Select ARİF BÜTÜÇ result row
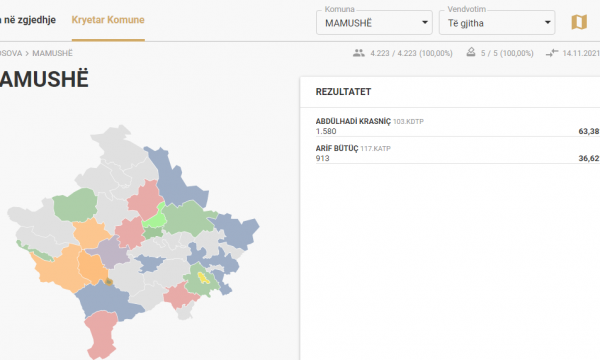 point(457,153)
